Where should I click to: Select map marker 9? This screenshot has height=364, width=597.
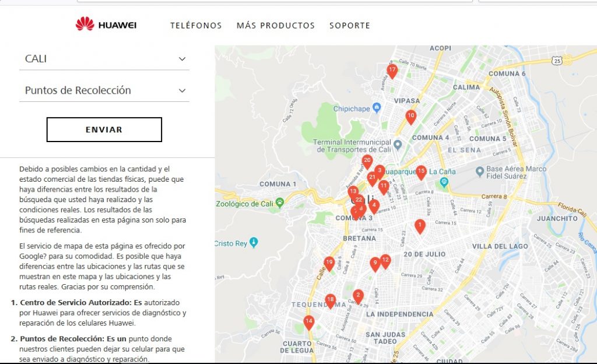point(375,264)
